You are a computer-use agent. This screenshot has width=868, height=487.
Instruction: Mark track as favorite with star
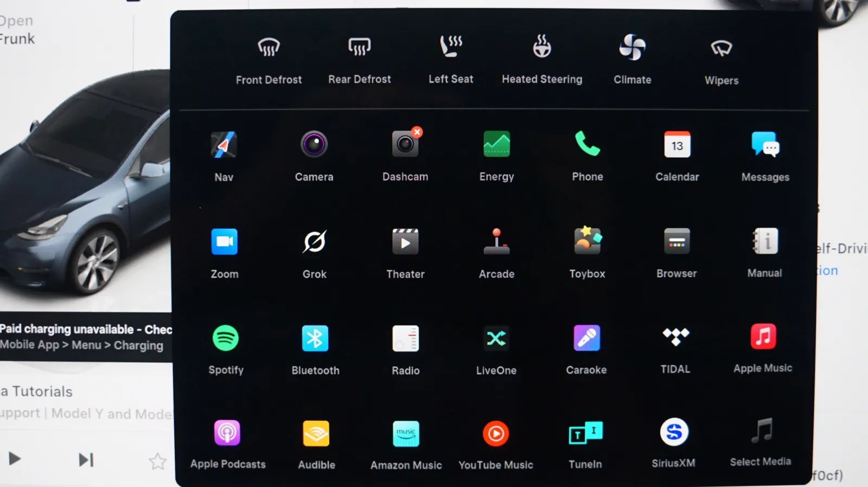(157, 462)
